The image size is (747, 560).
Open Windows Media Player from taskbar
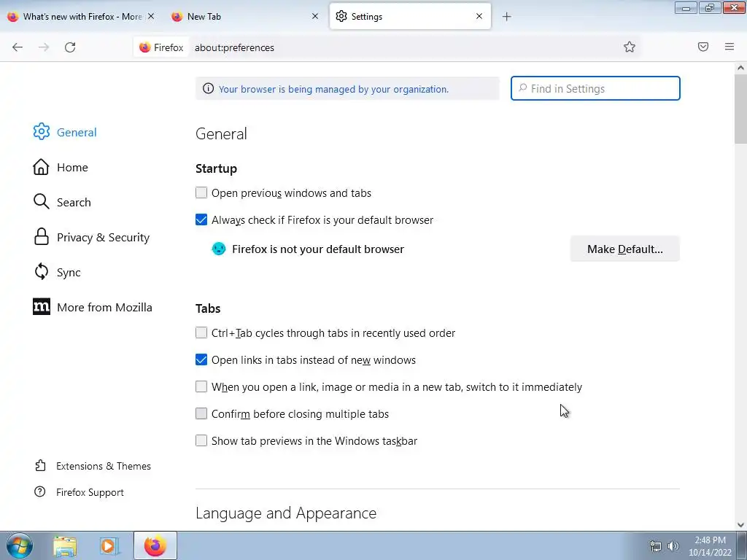[109, 546]
